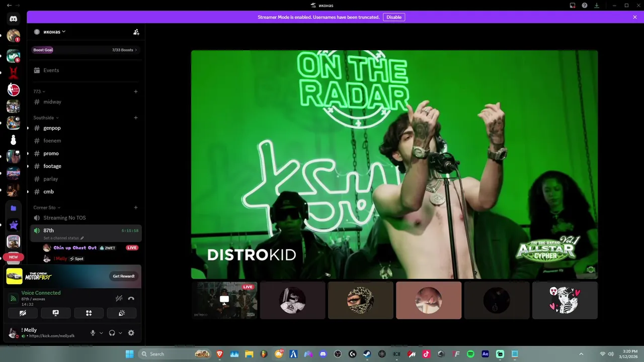Open User Settings gear
Screen dimensions: 644x362
131,333
